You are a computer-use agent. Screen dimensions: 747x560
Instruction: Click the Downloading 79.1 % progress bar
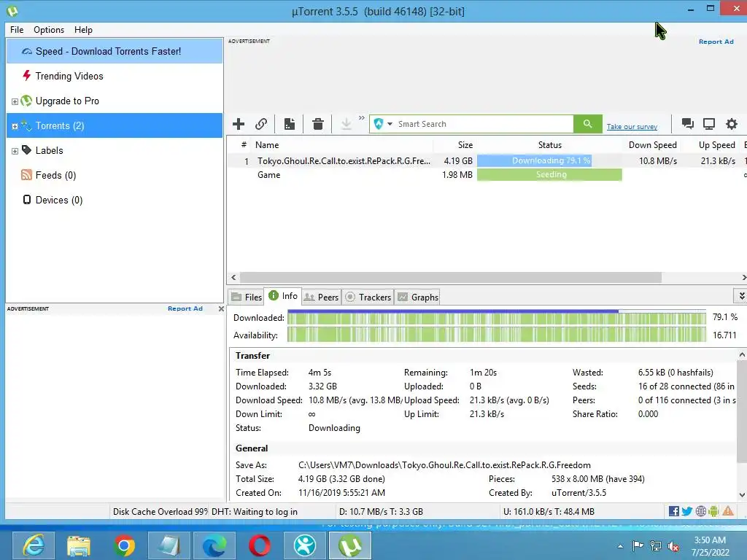pyautogui.click(x=549, y=161)
